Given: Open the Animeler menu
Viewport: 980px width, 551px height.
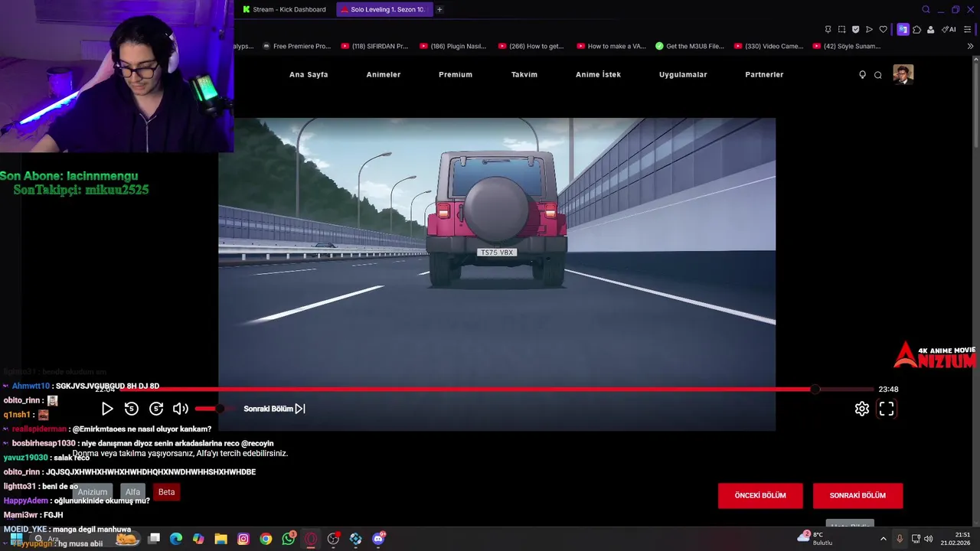Looking at the screenshot, I should click(x=384, y=74).
